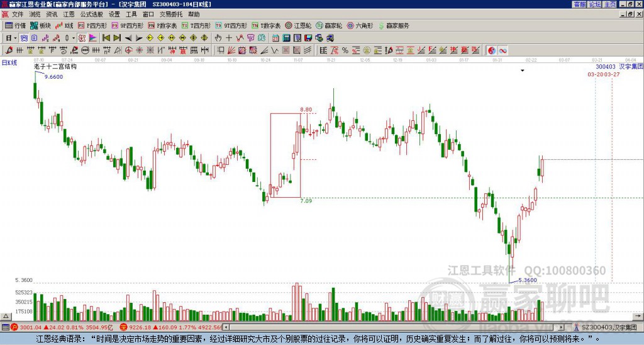Click the horizontal scrollbar left arrow

[x=225, y=327]
